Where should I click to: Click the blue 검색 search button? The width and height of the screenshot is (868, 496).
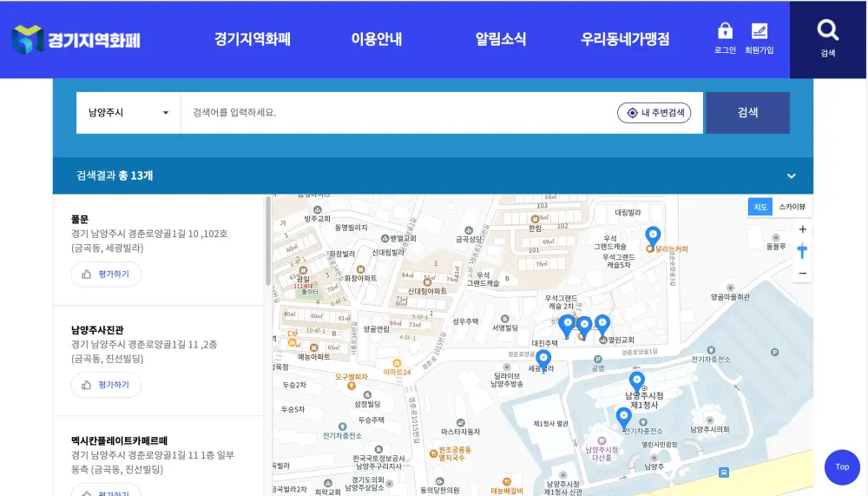tap(748, 113)
